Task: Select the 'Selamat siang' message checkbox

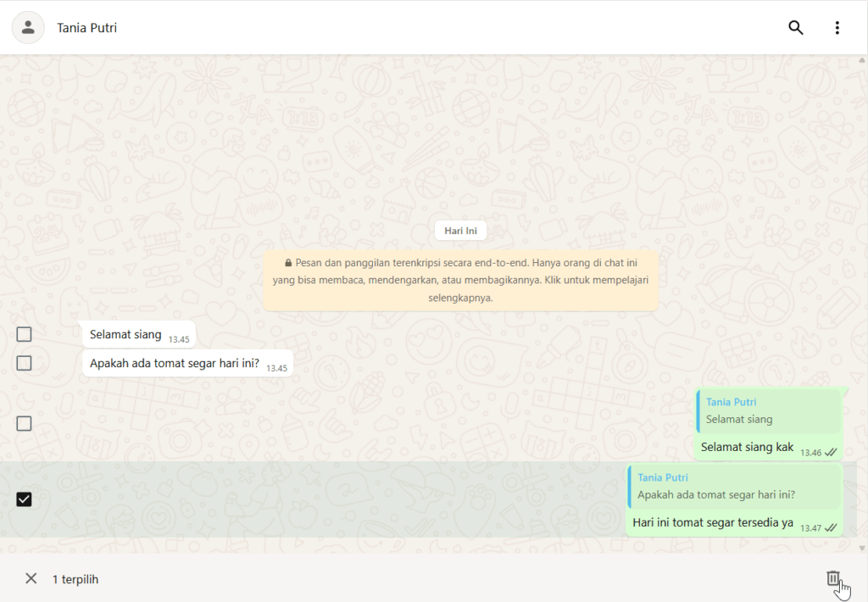Action: tap(24, 334)
